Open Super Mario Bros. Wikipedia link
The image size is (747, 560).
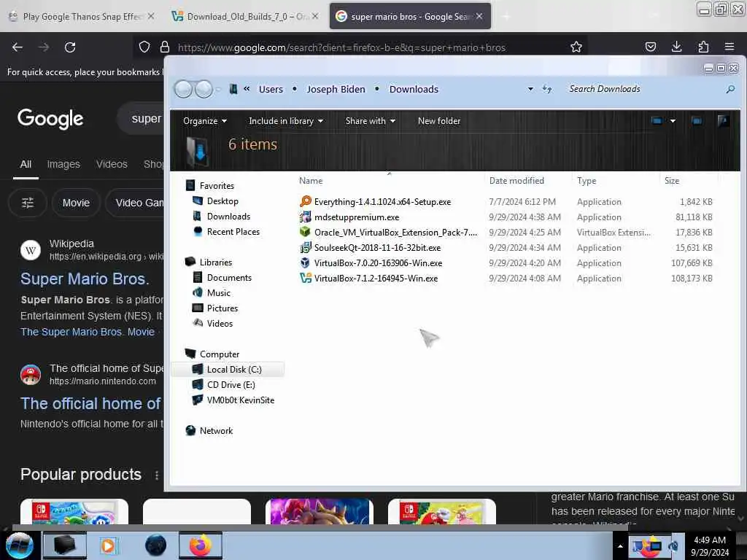[85, 279]
